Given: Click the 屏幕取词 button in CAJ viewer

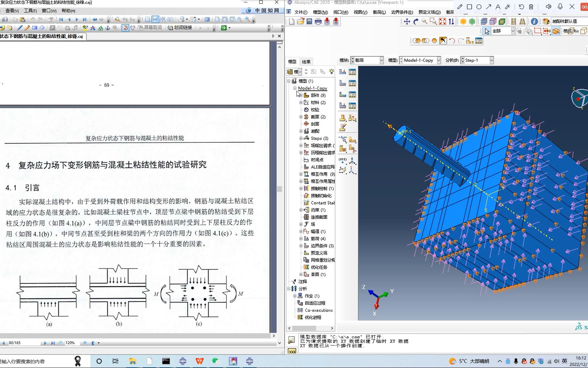Looking at the screenshot, I should point(150,28).
